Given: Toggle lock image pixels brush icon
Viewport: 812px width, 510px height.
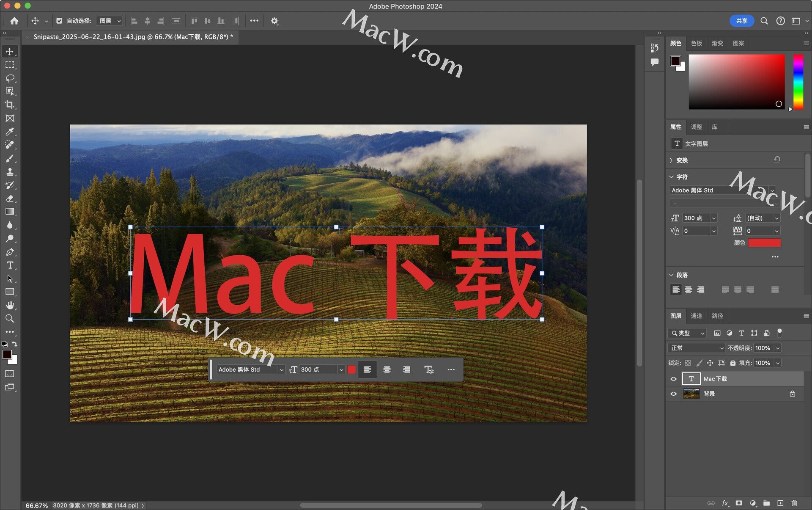Looking at the screenshot, I should pyautogui.click(x=699, y=363).
